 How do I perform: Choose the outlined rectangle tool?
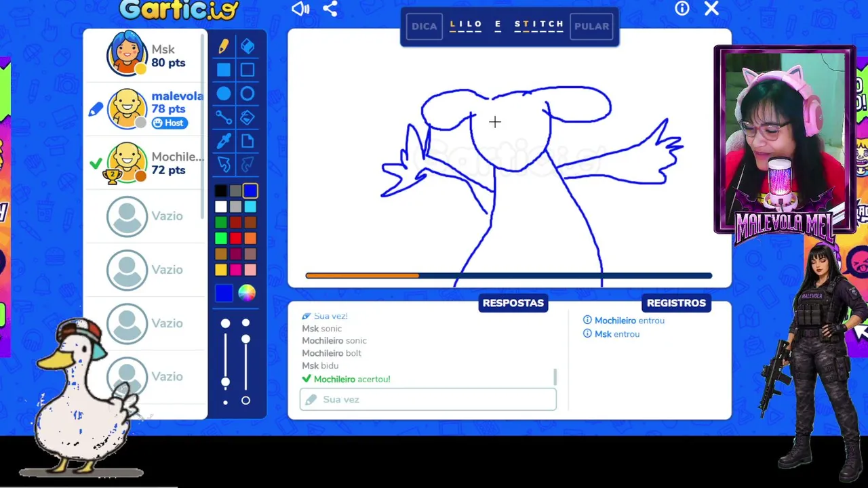tap(248, 70)
